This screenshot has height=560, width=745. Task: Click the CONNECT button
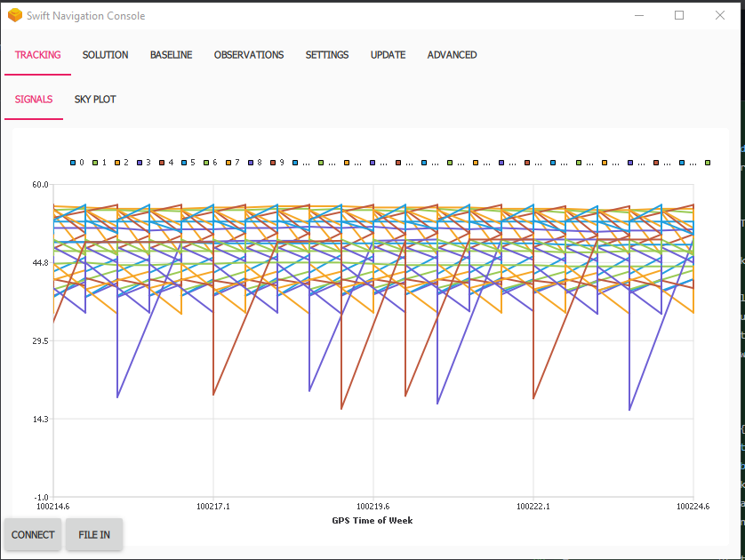point(33,535)
